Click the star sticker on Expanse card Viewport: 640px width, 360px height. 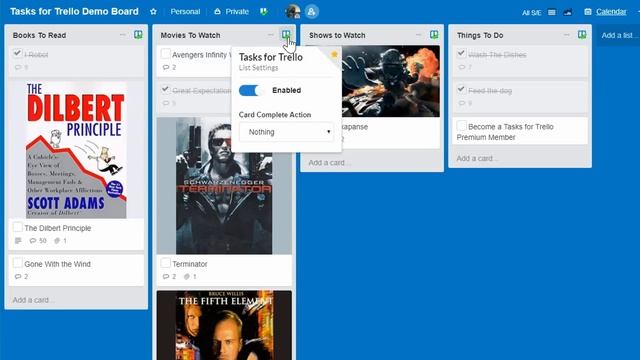pyautogui.click(x=334, y=54)
